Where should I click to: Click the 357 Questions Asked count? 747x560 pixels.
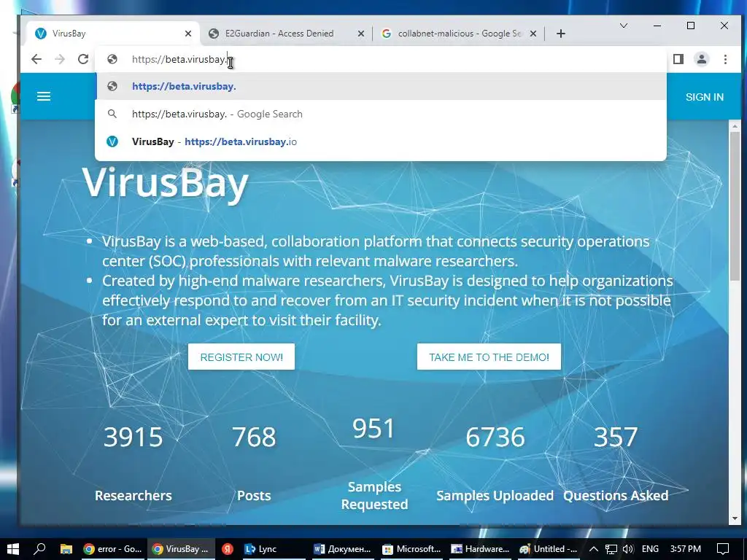click(x=616, y=437)
